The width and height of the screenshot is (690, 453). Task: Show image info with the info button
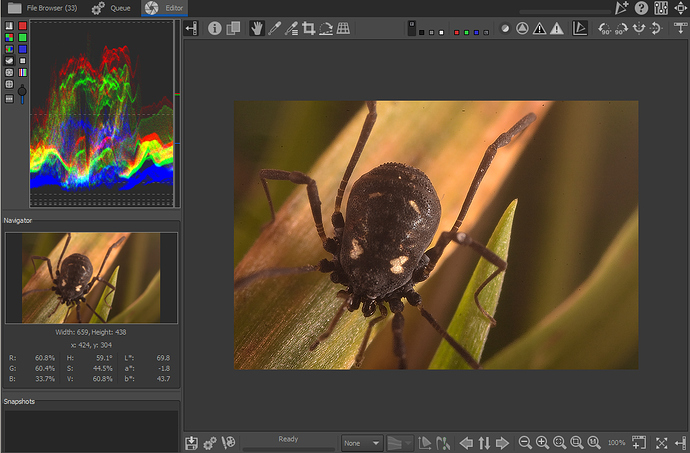click(x=215, y=29)
